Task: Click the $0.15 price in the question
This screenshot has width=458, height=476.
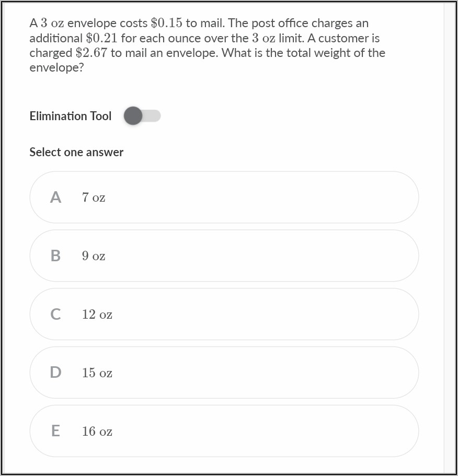Action: click(x=166, y=24)
